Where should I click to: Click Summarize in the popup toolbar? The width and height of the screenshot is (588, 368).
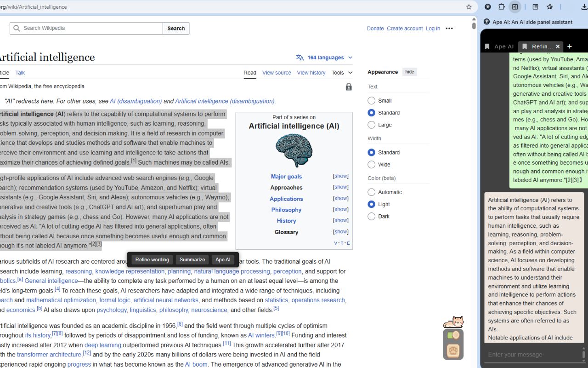pos(192,260)
